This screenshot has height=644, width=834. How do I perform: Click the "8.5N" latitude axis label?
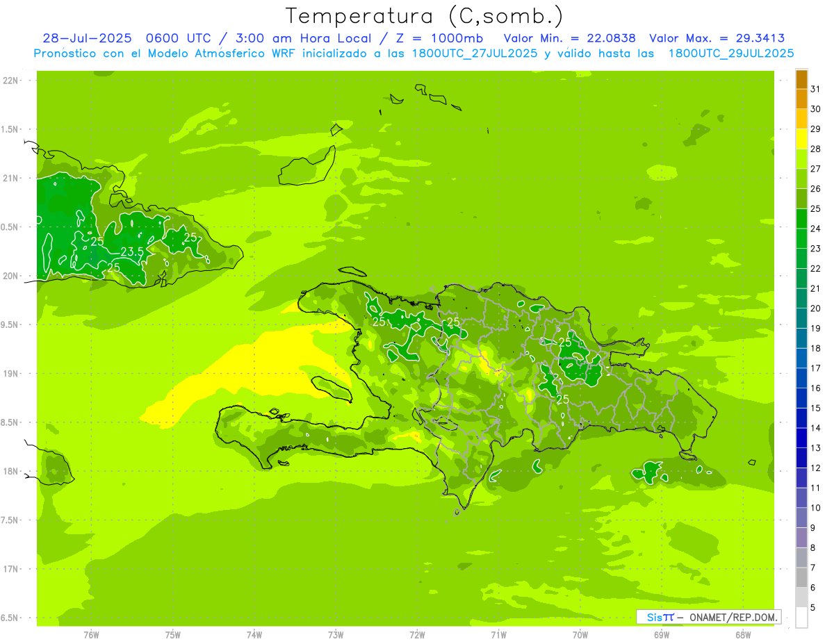pos(10,422)
